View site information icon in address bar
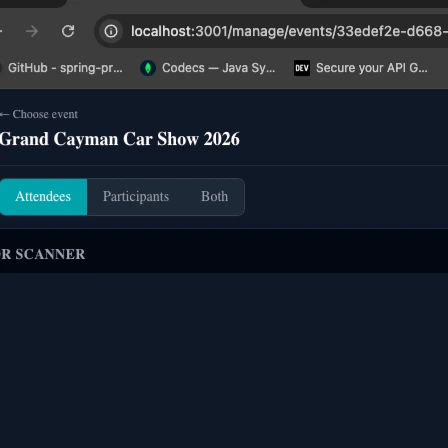 tap(111, 31)
